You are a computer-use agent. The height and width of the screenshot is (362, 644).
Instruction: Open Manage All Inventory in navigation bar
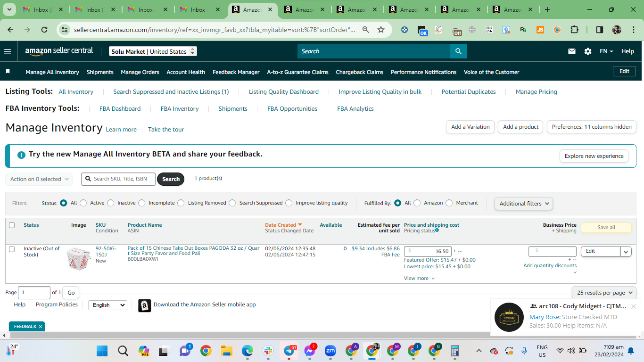(x=52, y=72)
